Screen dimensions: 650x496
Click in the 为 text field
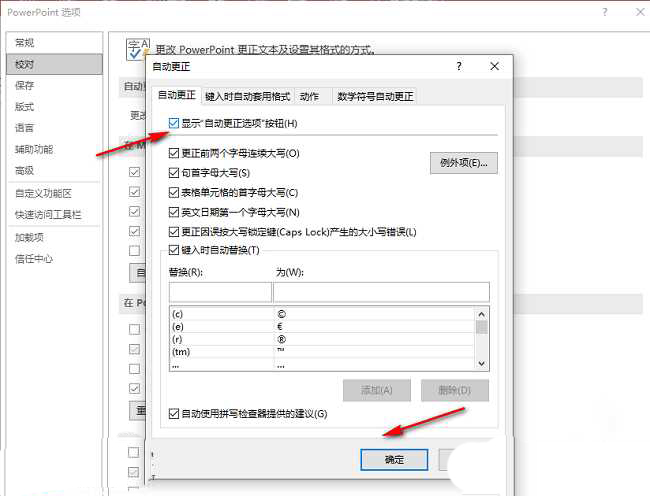(381, 292)
